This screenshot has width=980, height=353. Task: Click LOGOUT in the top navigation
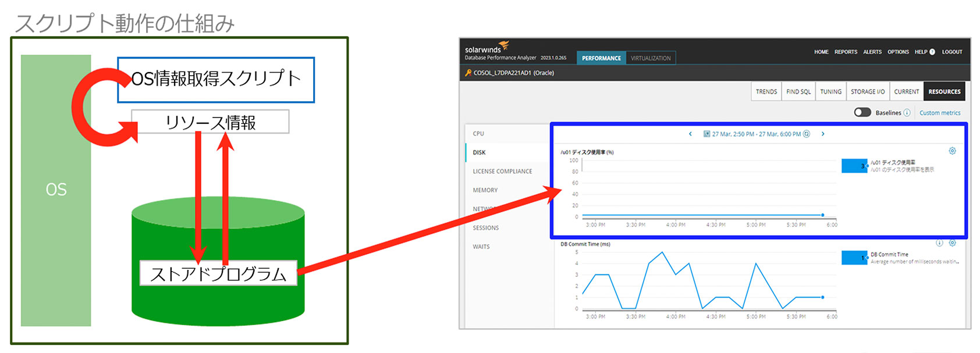[x=952, y=52]
